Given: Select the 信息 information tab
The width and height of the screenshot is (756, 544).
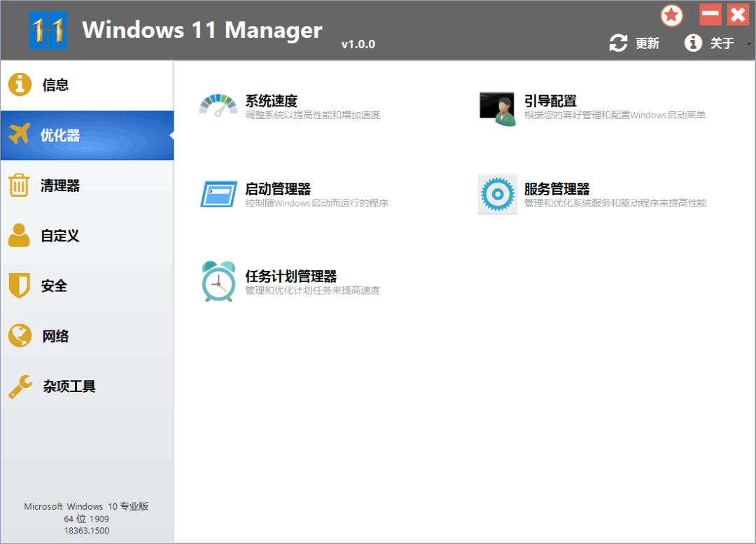Looking at the screenshot, I should click(87, 85).
